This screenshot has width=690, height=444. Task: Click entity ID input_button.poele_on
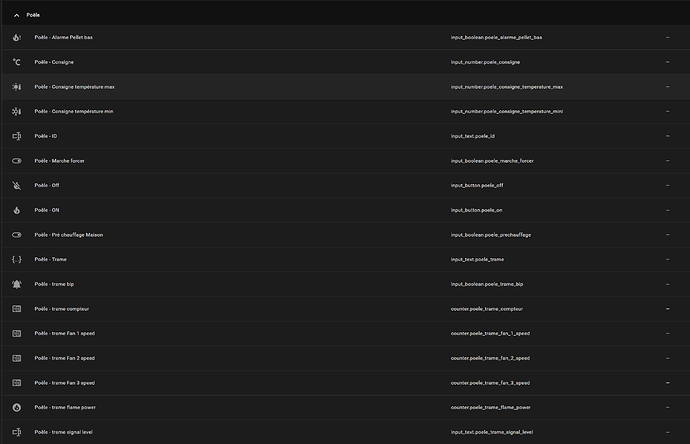(477, 210)
